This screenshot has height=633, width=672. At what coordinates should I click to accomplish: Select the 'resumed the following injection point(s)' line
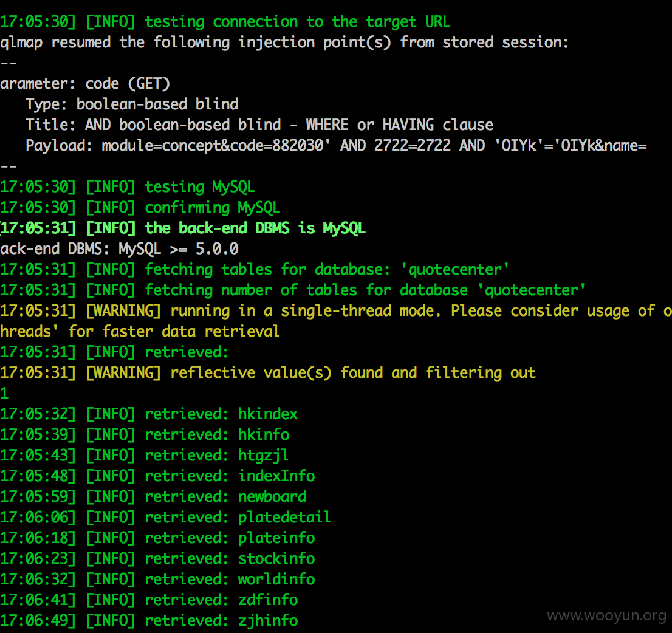click(284, 43)
